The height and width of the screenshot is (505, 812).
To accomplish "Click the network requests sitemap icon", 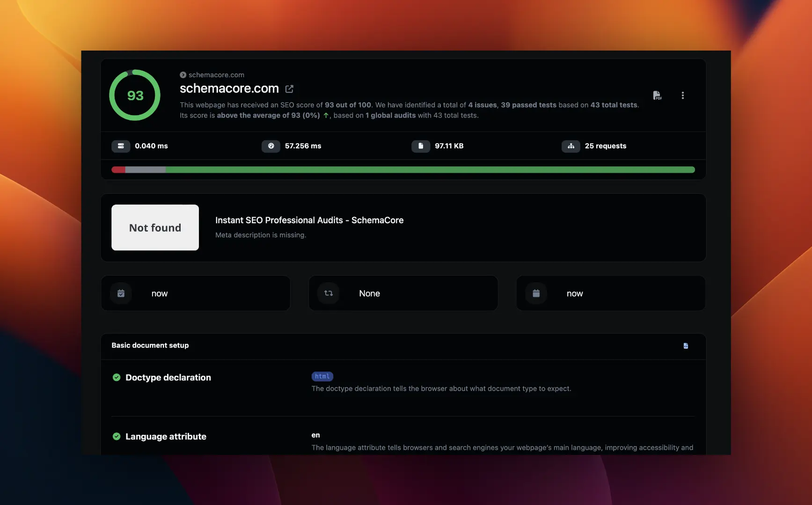I will point(571,146).
